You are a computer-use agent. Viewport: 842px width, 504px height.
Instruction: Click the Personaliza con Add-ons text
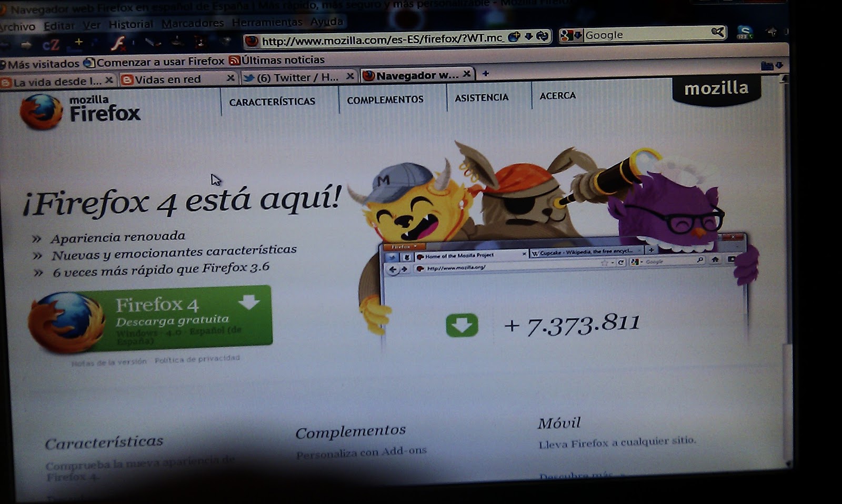pos(362,452)
